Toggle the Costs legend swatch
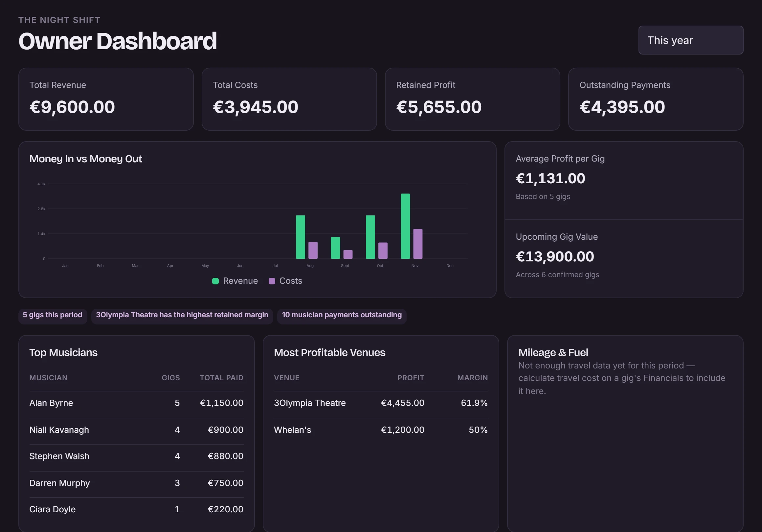 pyautogui.click(x=272, y=281)
